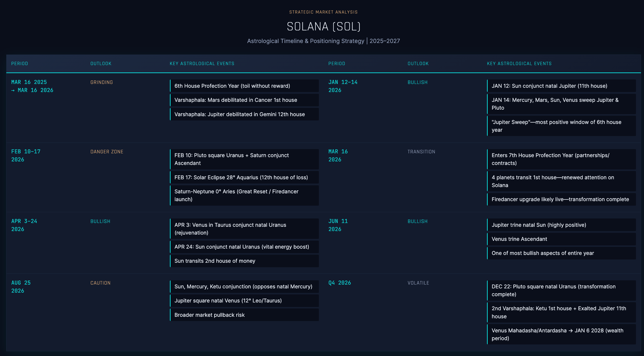Viewport: 644px width, 356px height.
Task: Click the Astrological Timeline & Positioning Strategy subtitle
Action: coord(323,41)
